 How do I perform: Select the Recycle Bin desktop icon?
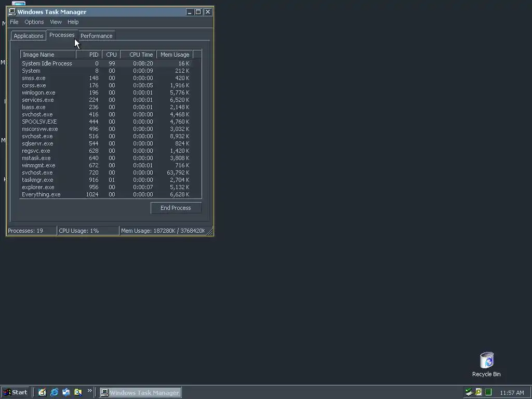[x=486, y=365]
